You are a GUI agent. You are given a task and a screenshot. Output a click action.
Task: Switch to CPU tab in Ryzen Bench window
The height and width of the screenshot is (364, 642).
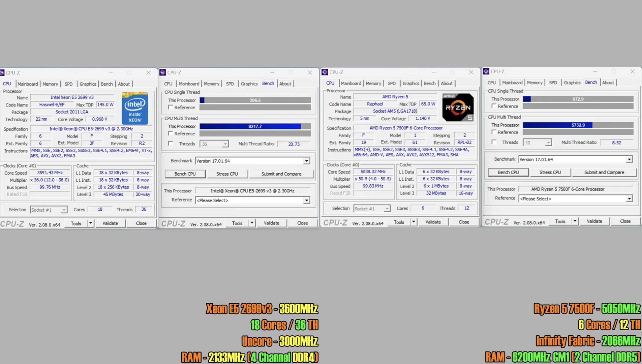click(x=492, y=83)
